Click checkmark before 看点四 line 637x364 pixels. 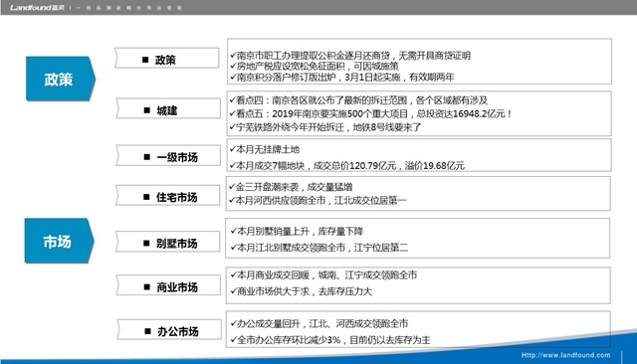click(232, 99)
